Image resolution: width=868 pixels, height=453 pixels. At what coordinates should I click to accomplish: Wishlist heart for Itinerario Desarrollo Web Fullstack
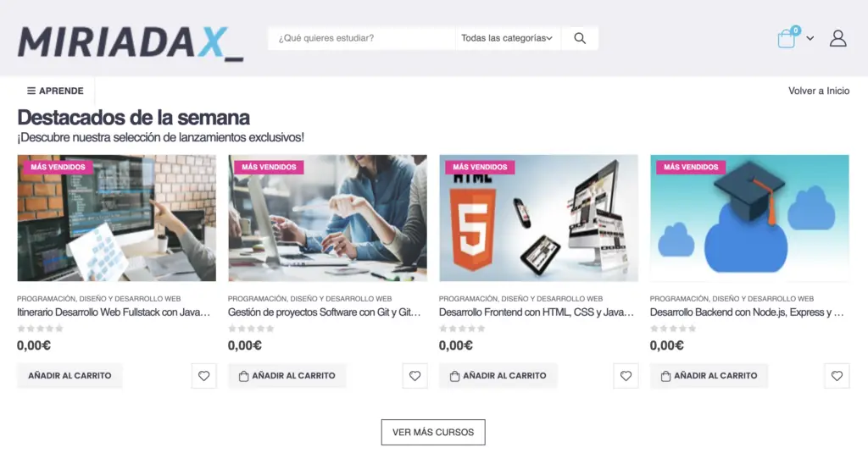point(203,376)
